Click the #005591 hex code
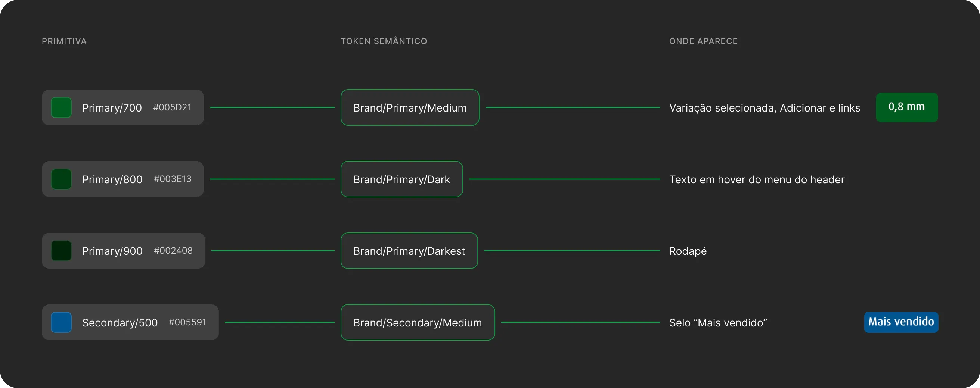Image resolution: width=980 pixels, height=388 pixels. point(187,322)
